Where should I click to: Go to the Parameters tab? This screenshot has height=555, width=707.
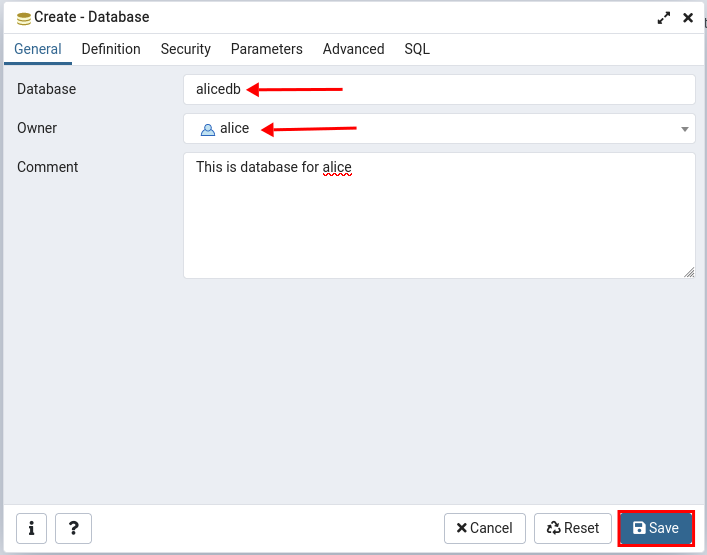[266, 49]
